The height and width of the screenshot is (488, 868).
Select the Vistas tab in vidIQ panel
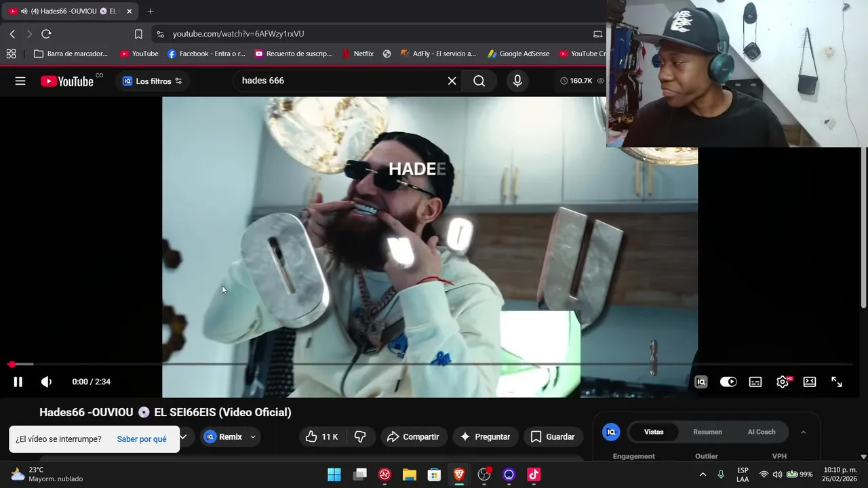654,432
